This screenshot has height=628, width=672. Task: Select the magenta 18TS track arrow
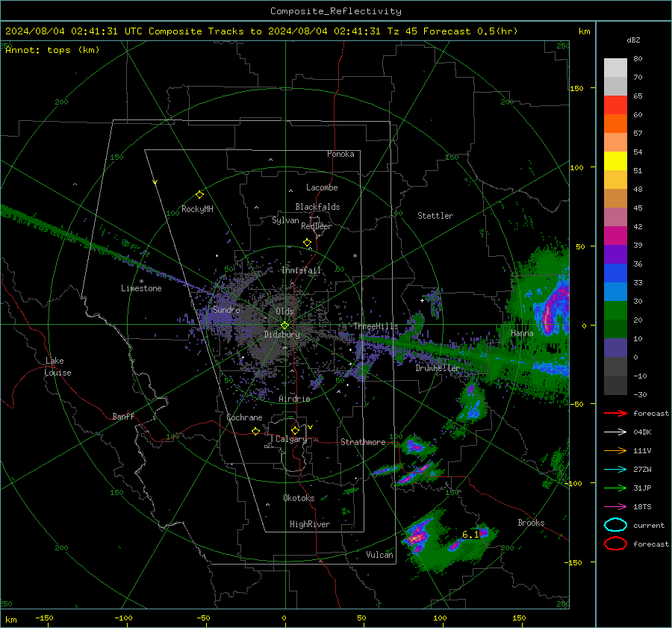tap(616, 507)
